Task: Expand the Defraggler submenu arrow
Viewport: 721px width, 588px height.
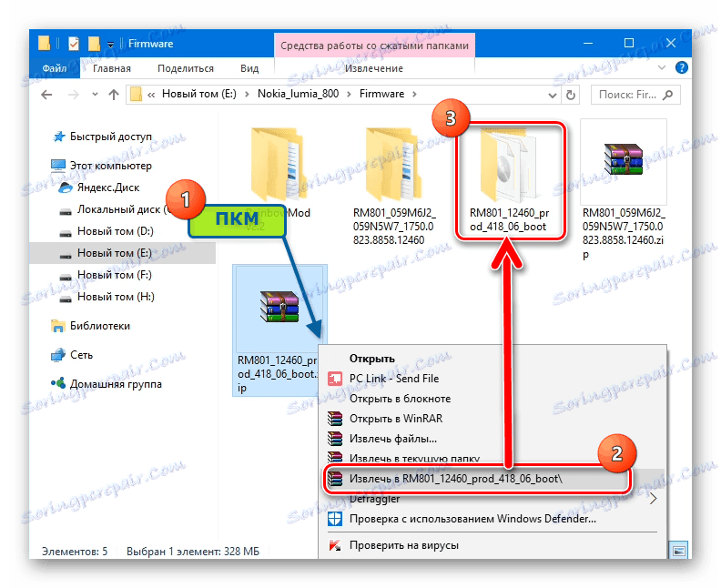Action: 654,499
